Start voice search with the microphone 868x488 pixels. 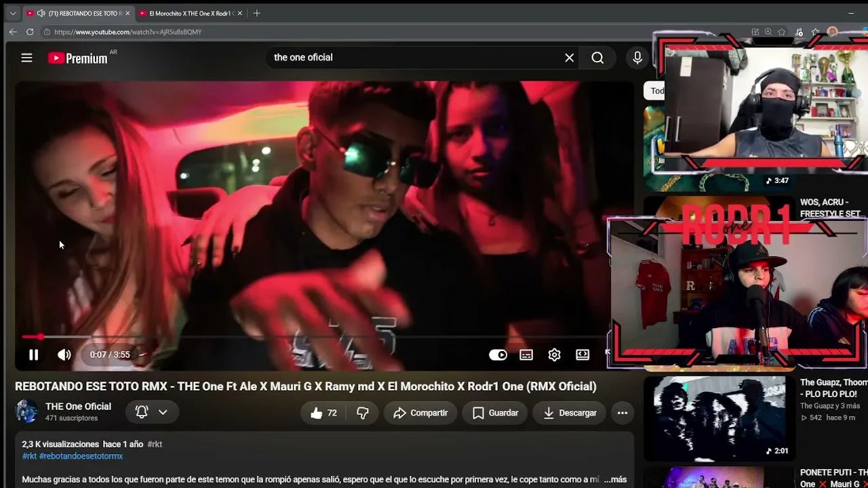coord(637,58)
